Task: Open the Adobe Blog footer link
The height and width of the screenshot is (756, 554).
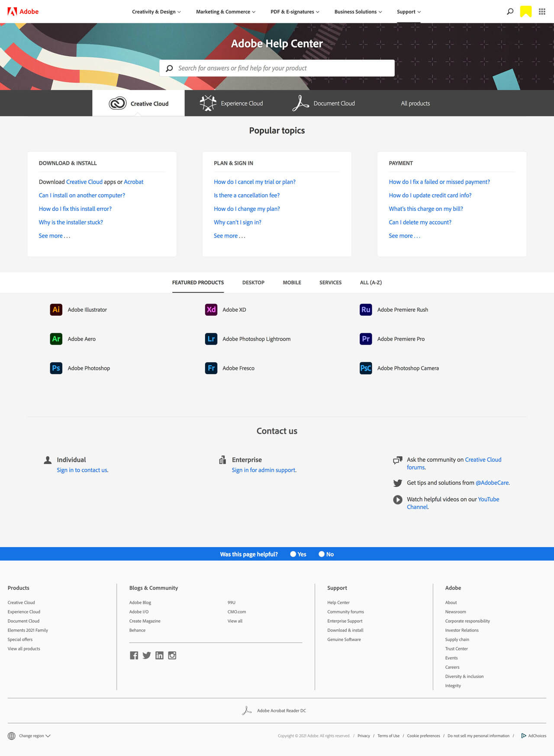Action: click(140, 602)
